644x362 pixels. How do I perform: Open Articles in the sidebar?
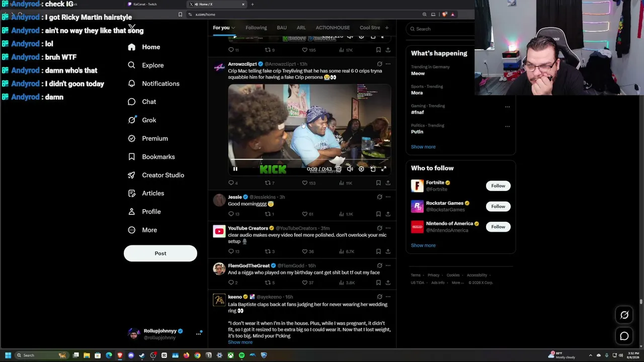click(x=146, y=193)
